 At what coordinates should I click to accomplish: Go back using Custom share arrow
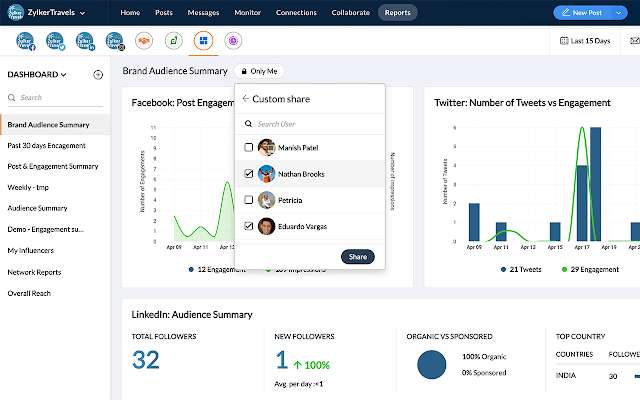pyautogui.click(x=245, y=98)
